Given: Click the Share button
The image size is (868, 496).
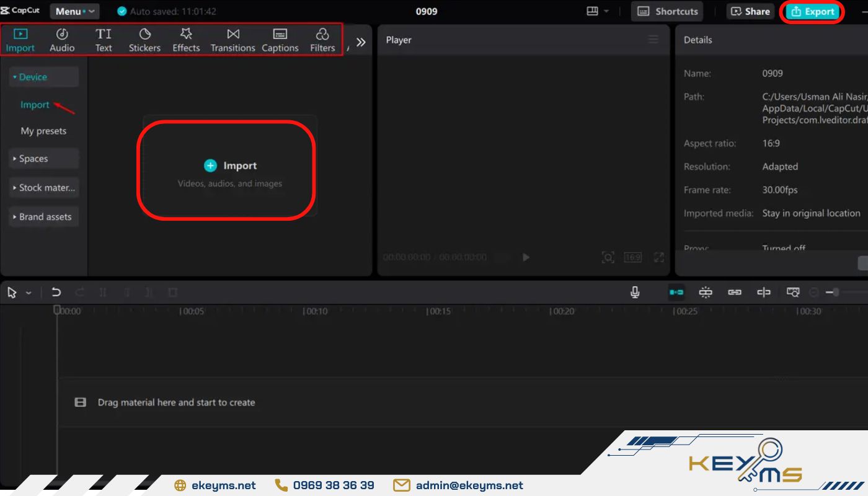Looking at the screenshot, I should (750, 11).
